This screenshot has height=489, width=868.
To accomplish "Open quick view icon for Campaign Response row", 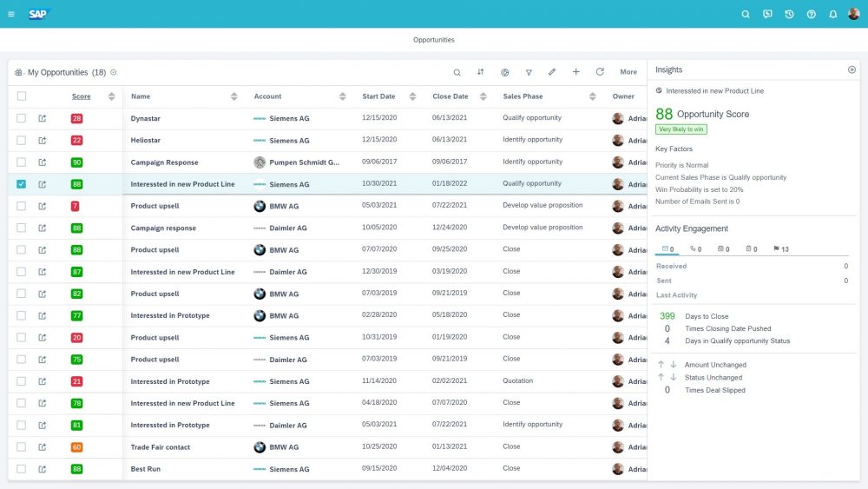I will coord(42,162).
